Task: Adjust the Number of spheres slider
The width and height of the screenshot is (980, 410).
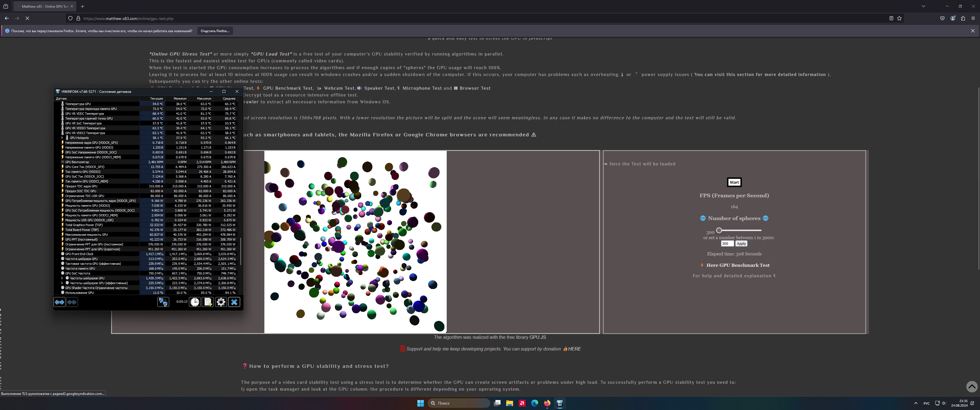Action: pos(719,230)
